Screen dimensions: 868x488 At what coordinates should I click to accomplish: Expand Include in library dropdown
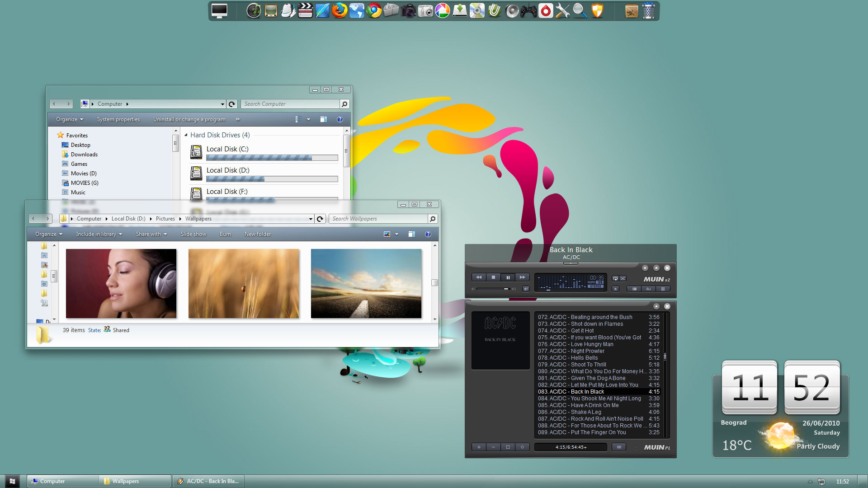(99, 234)
